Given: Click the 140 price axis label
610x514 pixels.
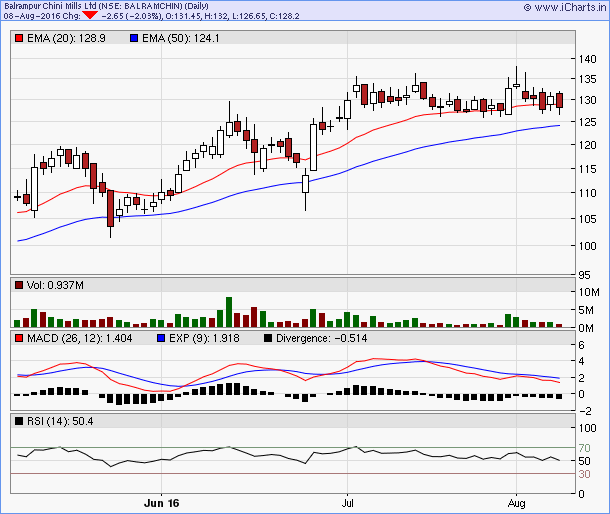Looking at the screenshot, I should 587,59.
